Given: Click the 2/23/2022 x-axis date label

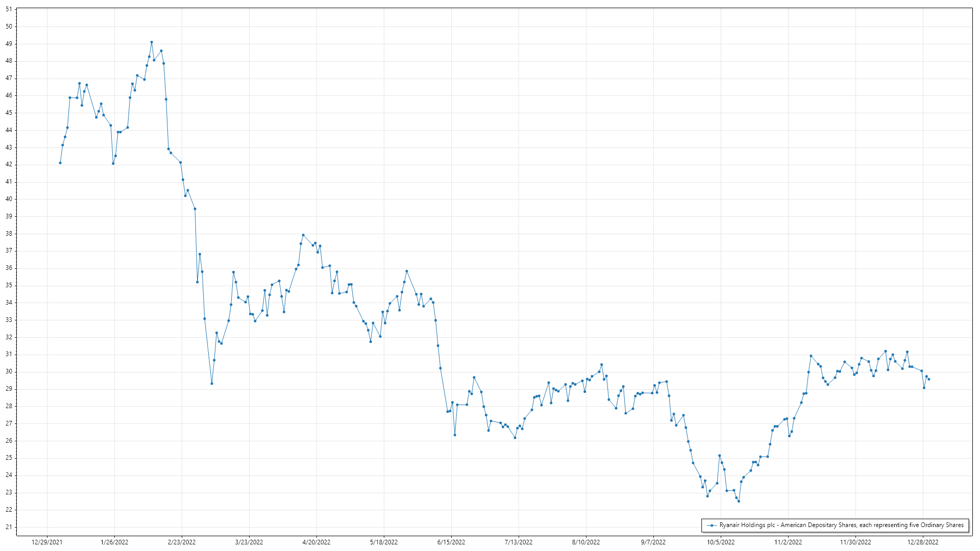Looking at the screenshot, I should [x=182, y=542].
